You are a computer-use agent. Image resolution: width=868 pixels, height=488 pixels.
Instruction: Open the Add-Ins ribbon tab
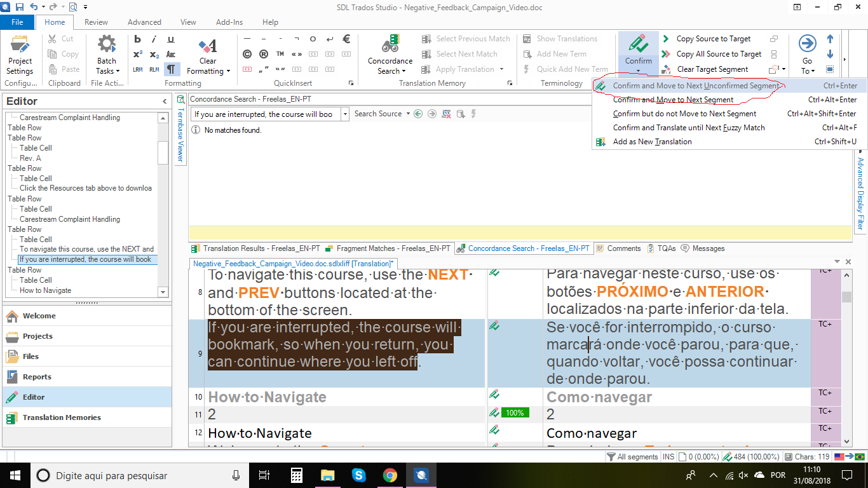[x=229, y=22]
